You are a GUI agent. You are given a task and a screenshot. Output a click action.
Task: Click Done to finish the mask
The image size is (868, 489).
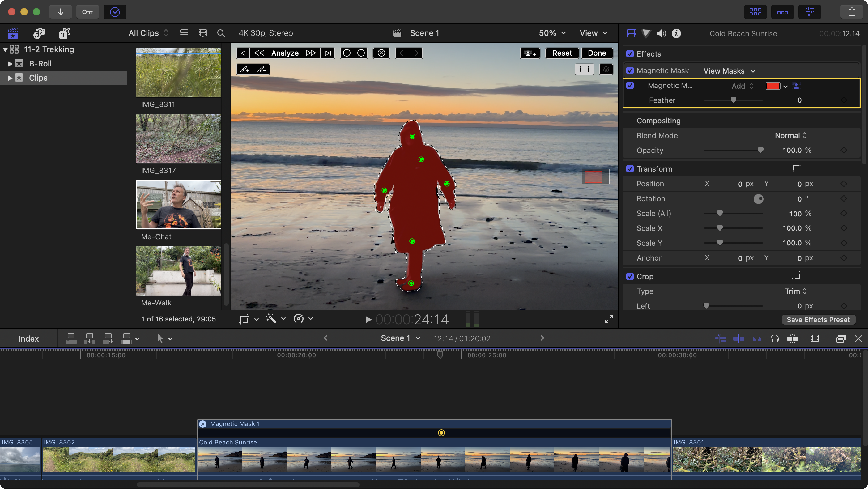(597, 53)
